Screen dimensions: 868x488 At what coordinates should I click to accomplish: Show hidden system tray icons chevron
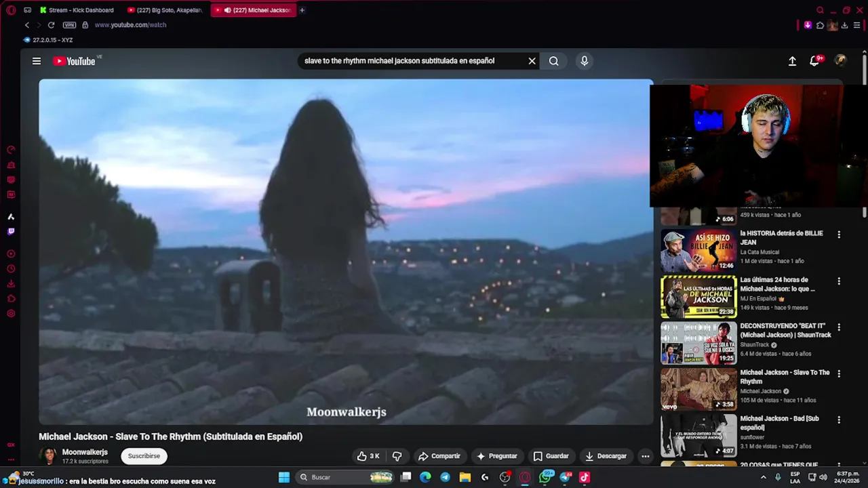point(763,477)
